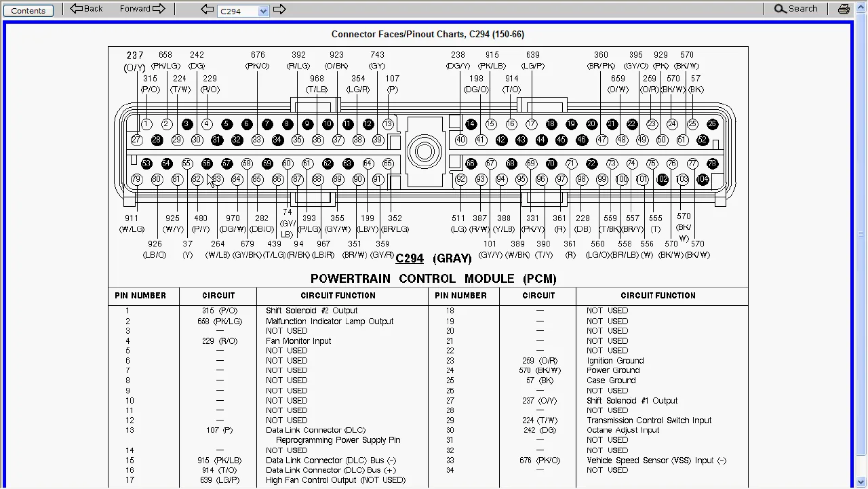Select 'Malfunction Indicator Lamp Output' text
Image resolution: width=868 pixels, height=489 pixels.
click(x=330, y=321)
